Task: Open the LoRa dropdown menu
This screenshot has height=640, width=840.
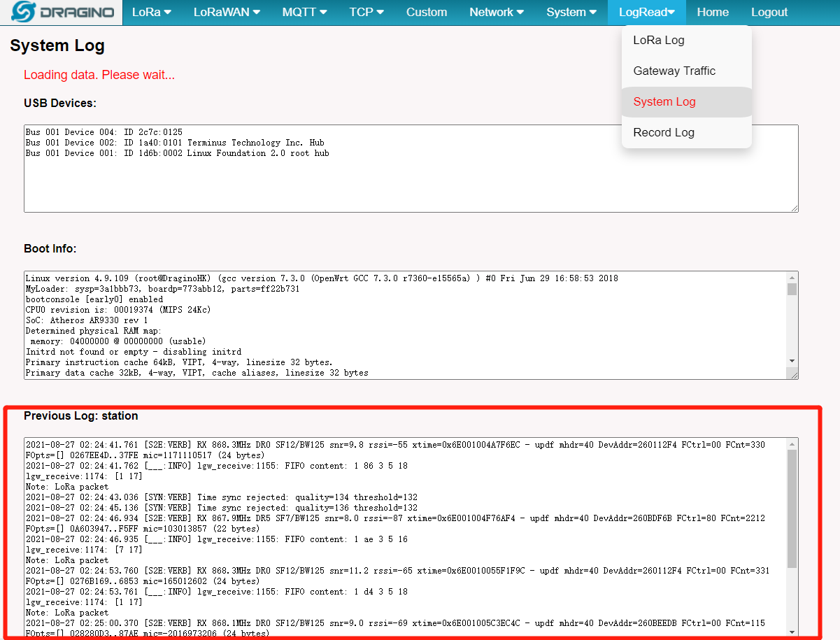Action: 151,12
